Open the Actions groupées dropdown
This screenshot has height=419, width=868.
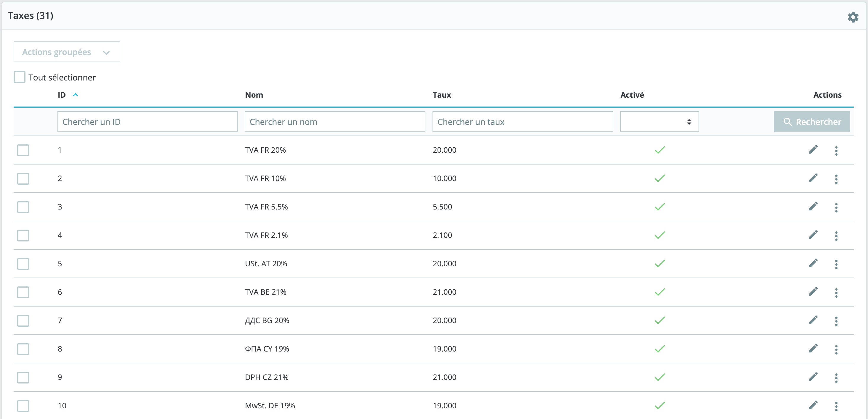[x=67, y=52]
